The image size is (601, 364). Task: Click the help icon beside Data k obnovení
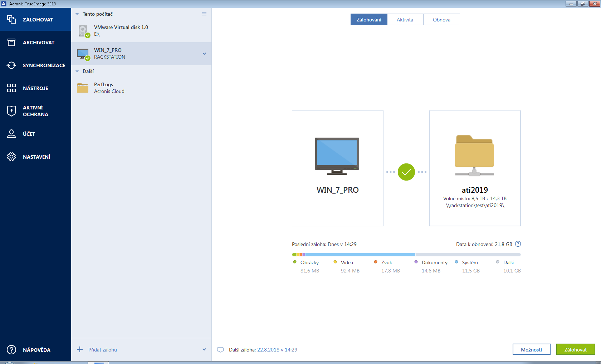[x=518, y=244]
